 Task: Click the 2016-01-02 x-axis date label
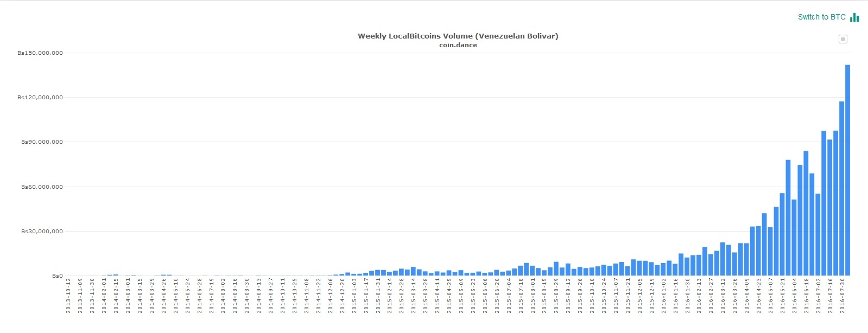(x=663, y=296)
